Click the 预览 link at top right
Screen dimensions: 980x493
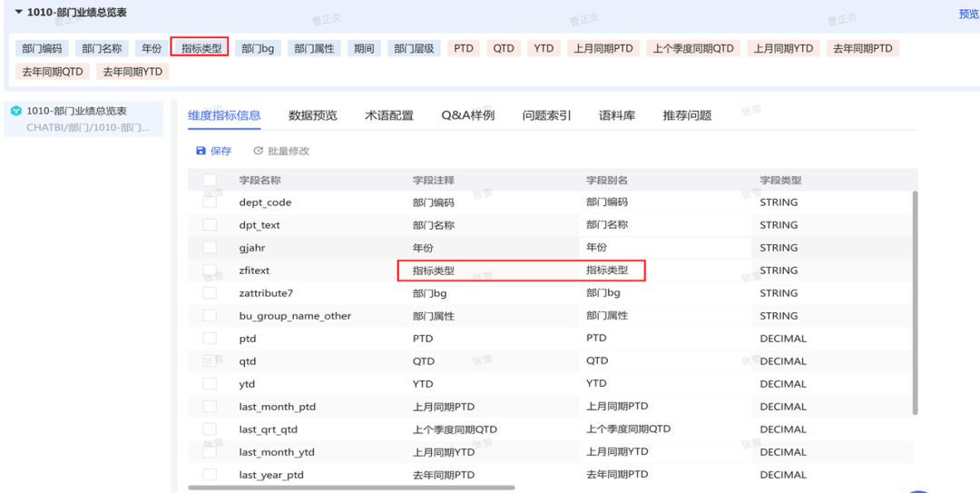pyautogui.click(x=968, y=14)
